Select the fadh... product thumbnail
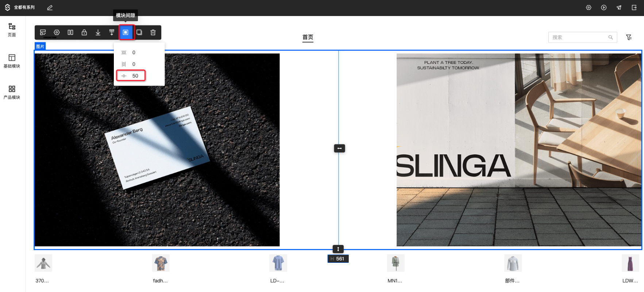Image resolution: width=644 pixels, height=292 pixels. (161, 263)
